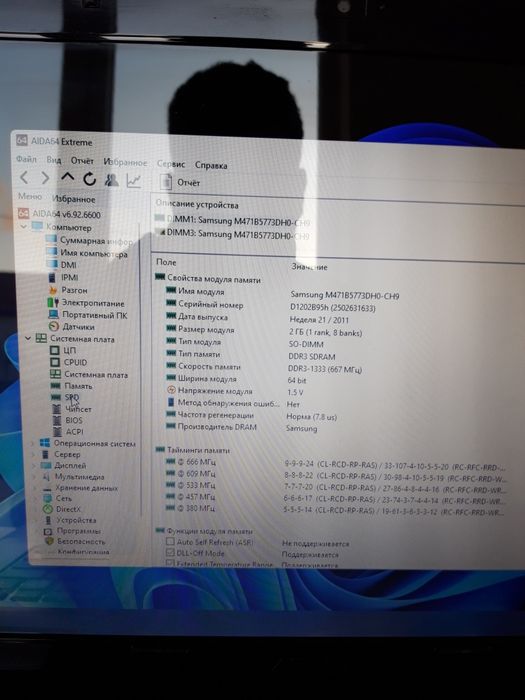Click the Имя компьютера icon

click(x=53, y=252)
